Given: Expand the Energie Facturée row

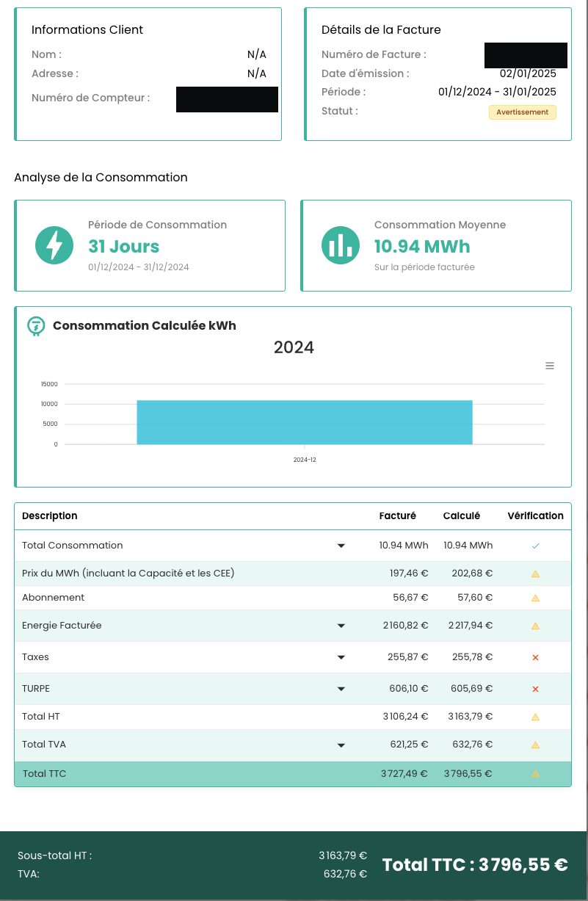Looking at the screenshot, I should (x=341, y=626).
